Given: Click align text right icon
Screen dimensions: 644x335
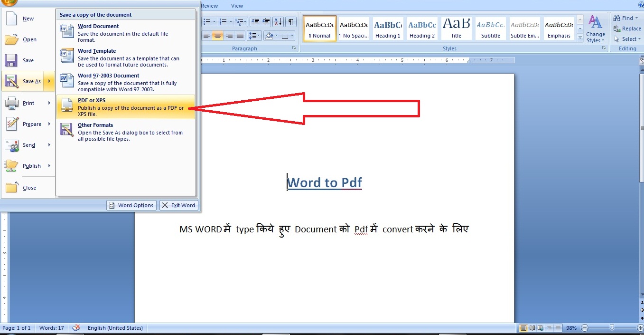Looking at the screenshot, I should click(x=229, y=36).
